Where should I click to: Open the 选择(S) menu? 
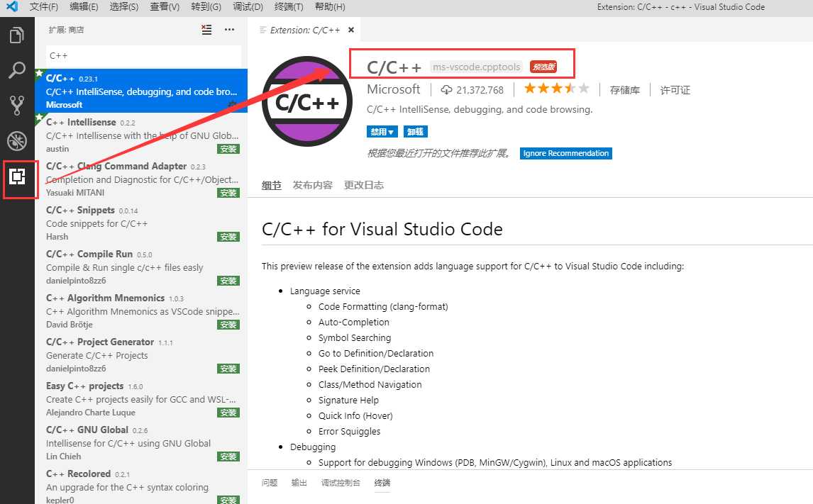124,6
